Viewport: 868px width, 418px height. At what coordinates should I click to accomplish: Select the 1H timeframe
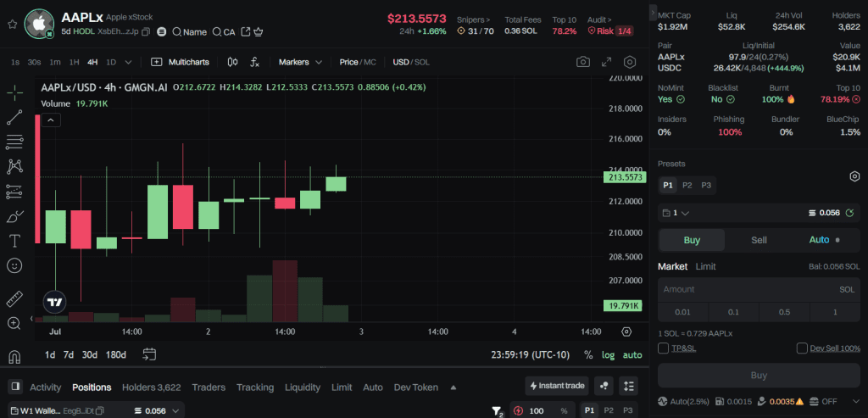[75, 62]
